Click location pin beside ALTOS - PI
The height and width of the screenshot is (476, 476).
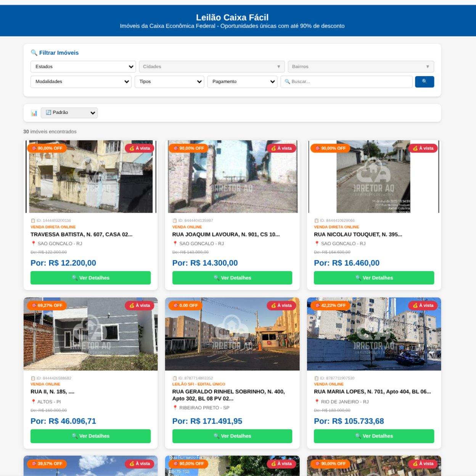[x=33, y=402]
